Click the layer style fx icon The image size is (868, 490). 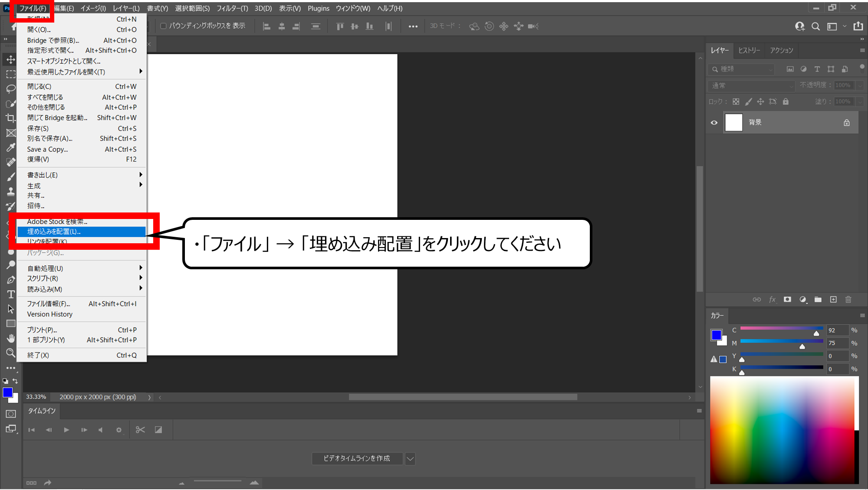(x=772, y=299)
